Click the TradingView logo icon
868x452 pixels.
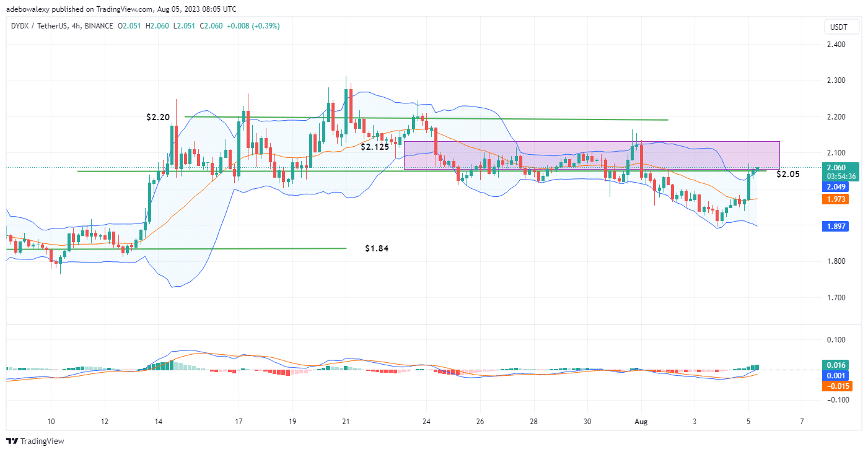point(12,441)
